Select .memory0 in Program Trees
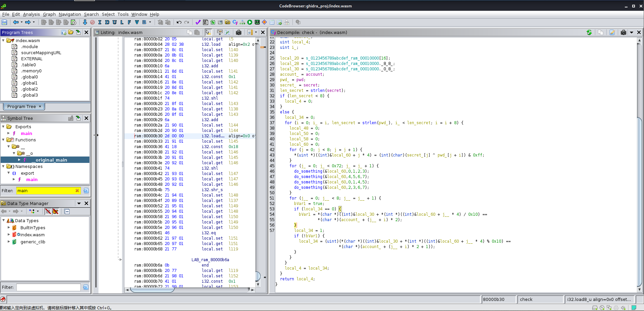The image size is (644, 311). (31, 71)
